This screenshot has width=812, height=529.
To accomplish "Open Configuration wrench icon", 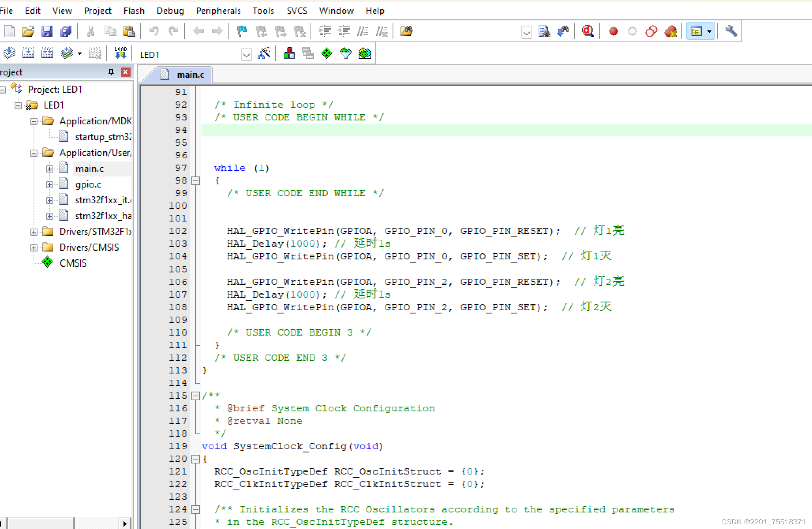I will point(731,31).
